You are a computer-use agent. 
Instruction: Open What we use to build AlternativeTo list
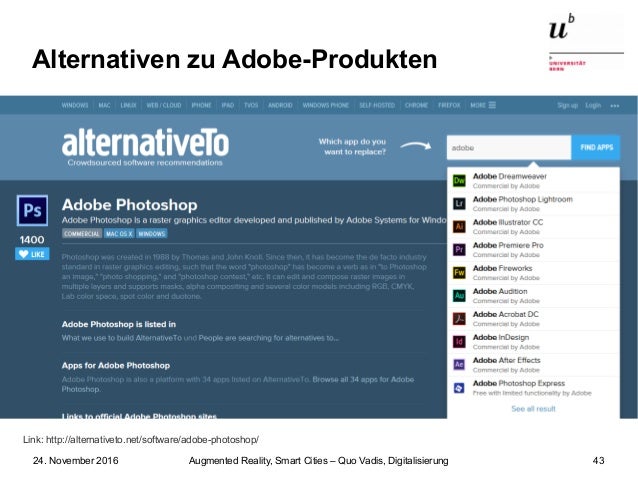[122, 338]
